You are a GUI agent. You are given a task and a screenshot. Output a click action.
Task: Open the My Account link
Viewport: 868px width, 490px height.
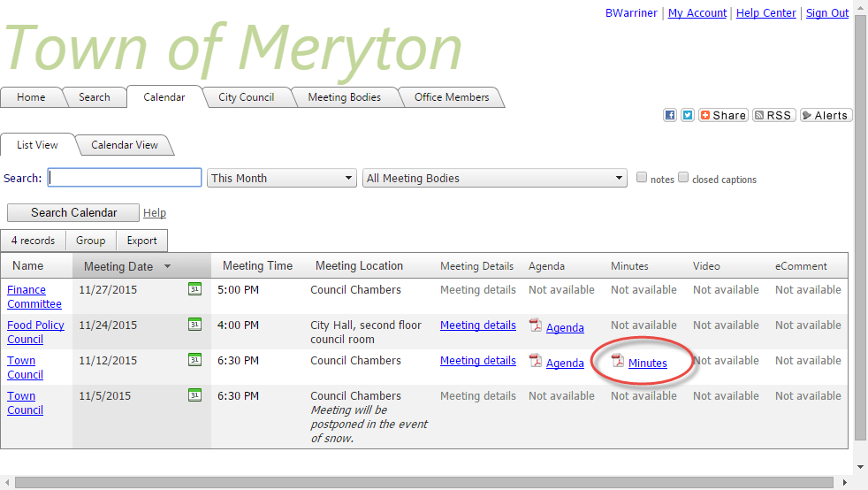pos(697,12)
